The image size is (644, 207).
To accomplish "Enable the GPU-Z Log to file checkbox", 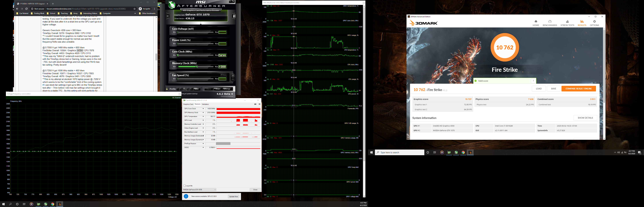I will click(x=185, y=186).
